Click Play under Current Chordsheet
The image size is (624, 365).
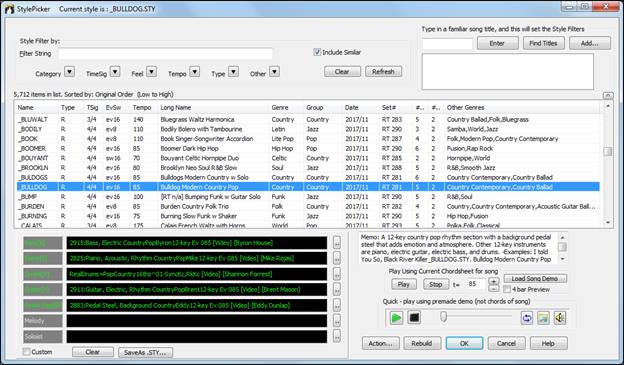click(404, 284)
